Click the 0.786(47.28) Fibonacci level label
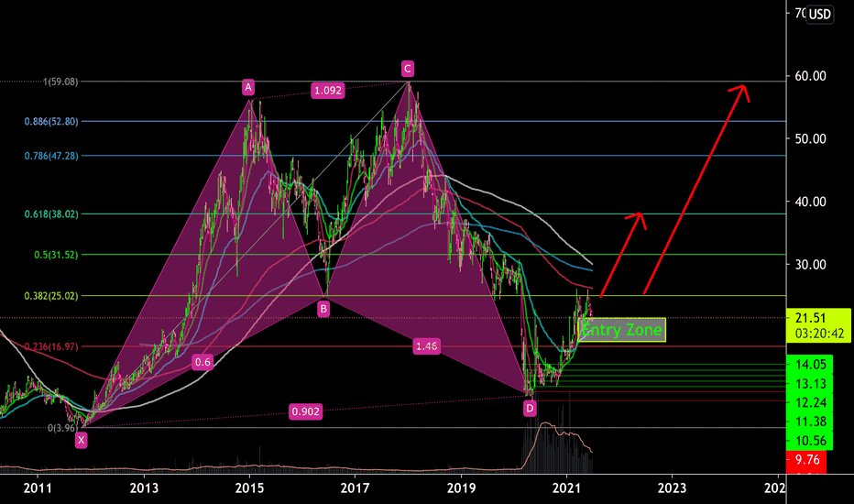 (x=51, y=156)
